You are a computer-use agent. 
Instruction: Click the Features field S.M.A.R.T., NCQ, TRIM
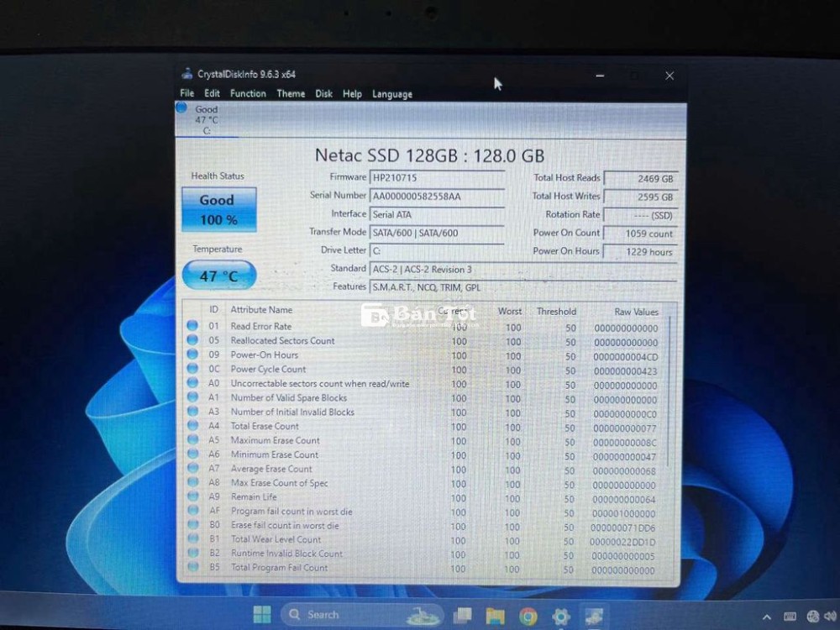(522, 287)
